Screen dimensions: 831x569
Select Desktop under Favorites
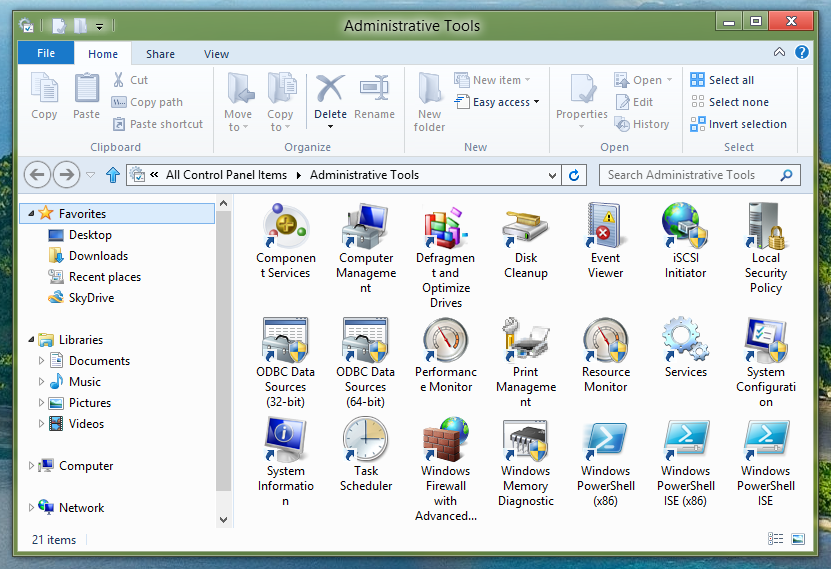80,235
